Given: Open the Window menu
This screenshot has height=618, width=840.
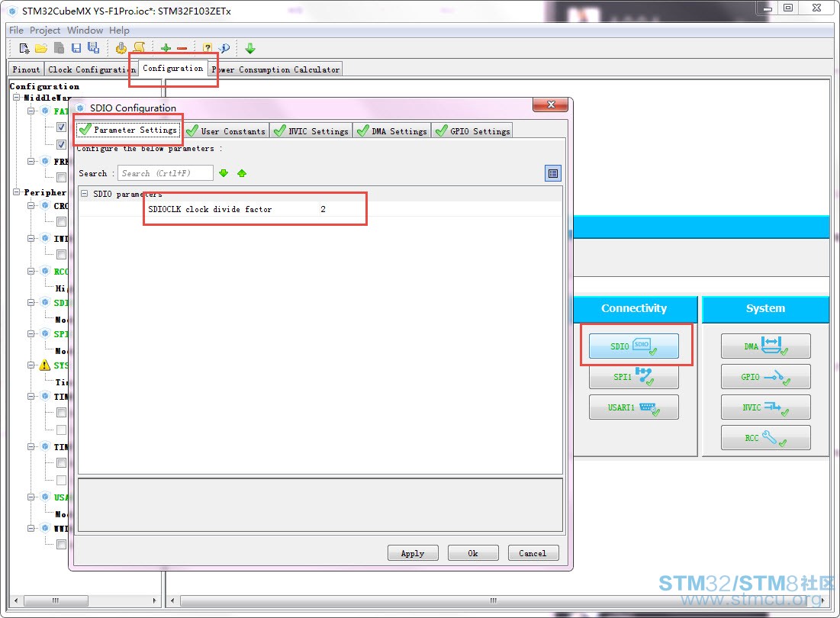Looking at the screenshot, I should coord(85,31).
